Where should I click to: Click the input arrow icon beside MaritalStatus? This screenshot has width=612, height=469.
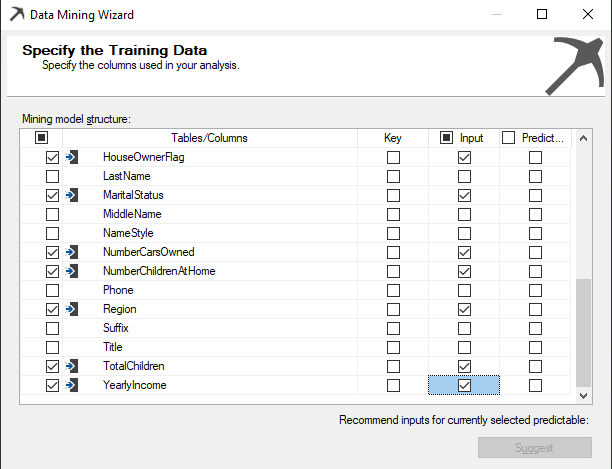[72, 195]
